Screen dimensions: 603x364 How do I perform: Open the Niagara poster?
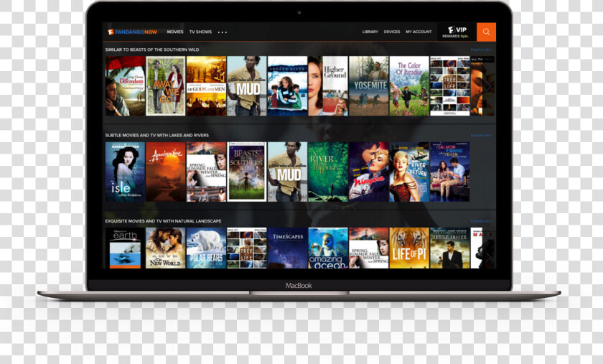(x=368, y=172)
